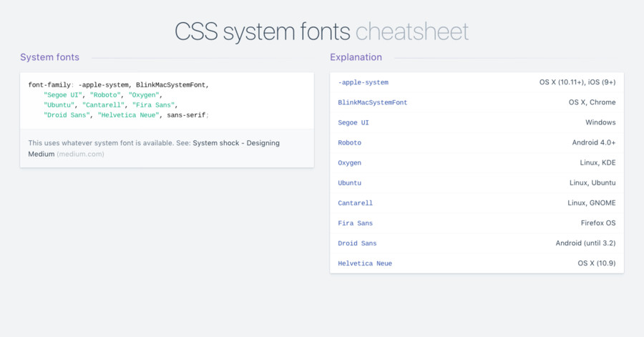Click the "Cantarell" string in the code block
This screenshot has width=644, height=337.
[103, 105]
